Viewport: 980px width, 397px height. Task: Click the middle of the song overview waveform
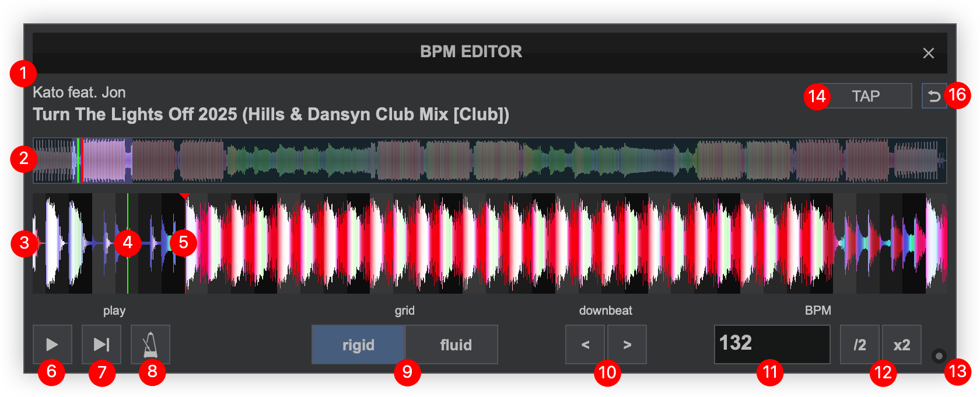[490, 161]
